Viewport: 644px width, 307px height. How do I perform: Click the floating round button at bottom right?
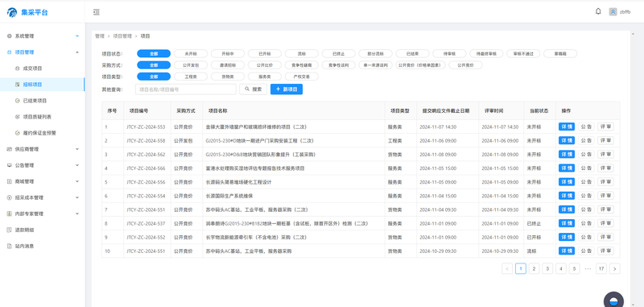[613, 300]
